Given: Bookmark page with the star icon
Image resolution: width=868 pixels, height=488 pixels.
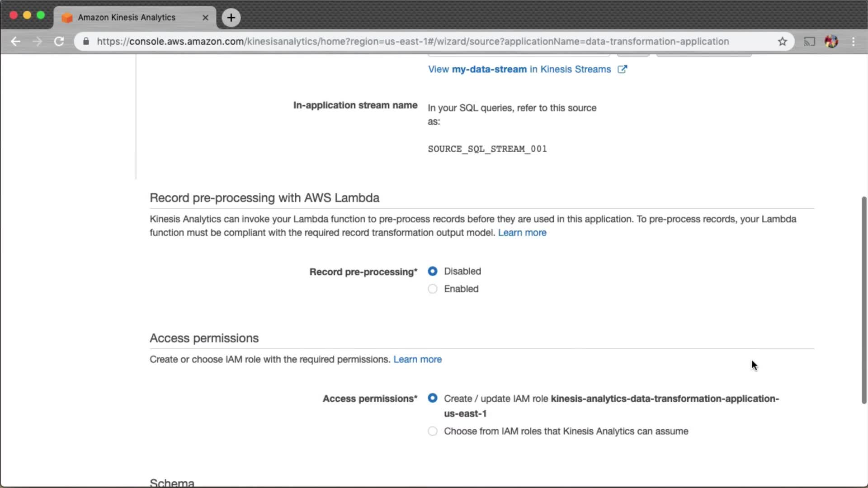Looking at the screenshot, I should point(783,42).
